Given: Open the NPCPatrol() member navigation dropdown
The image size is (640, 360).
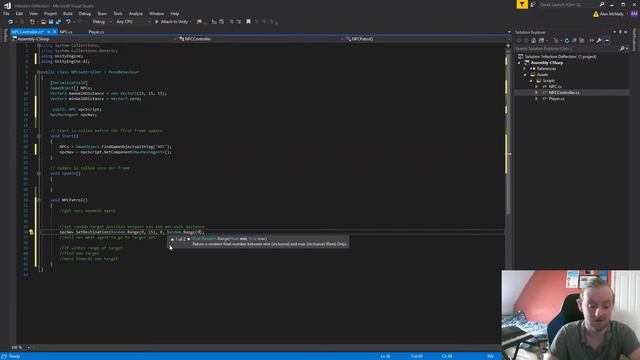Looking at the screenshot, I should click(427, 39).
